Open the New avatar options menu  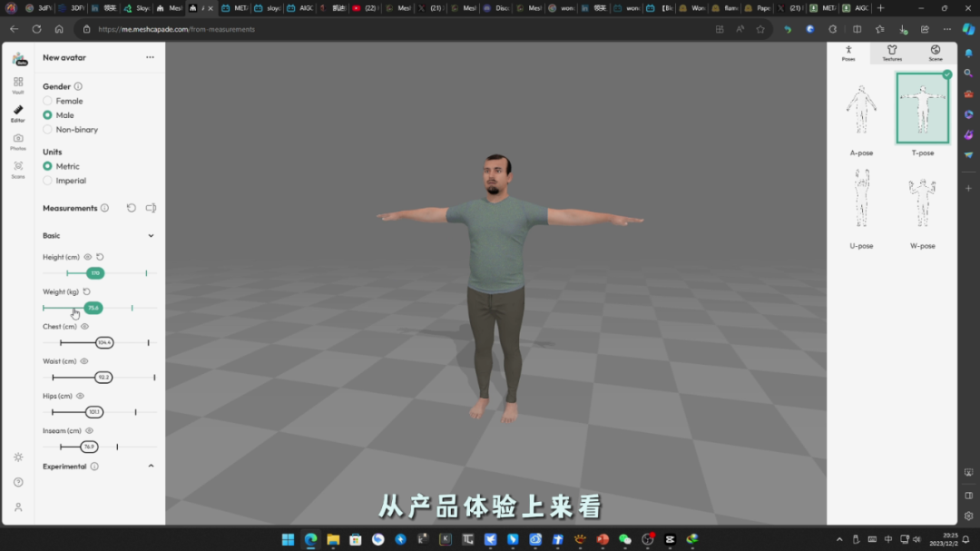point(151,57)
